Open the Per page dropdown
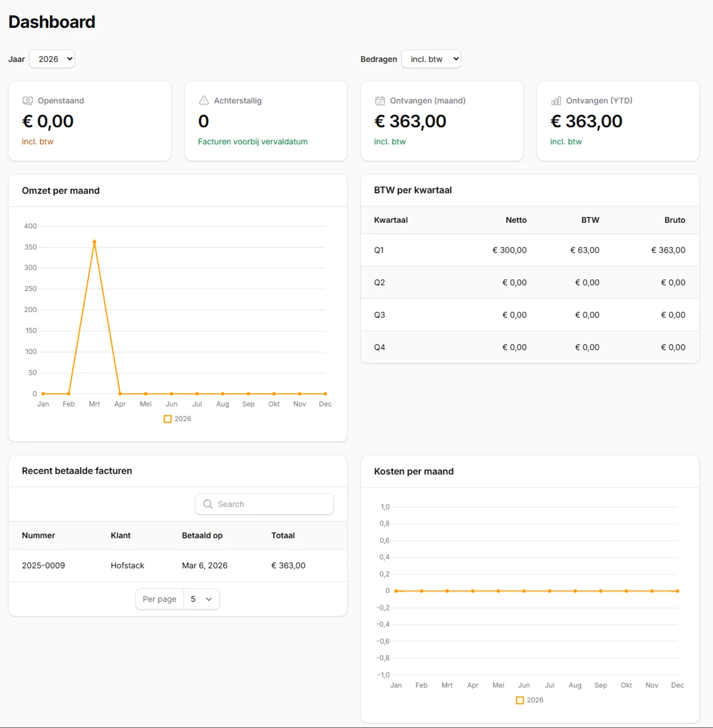This screenshot has height=728, width=713. click(201, 598)
